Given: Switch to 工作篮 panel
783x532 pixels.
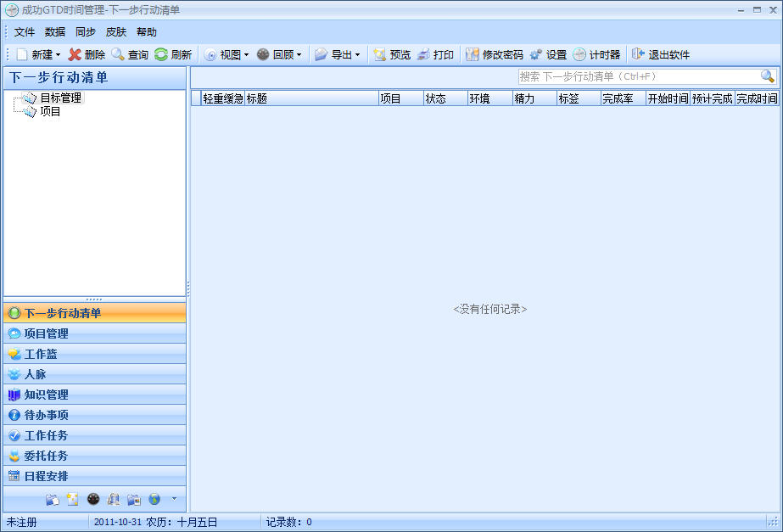Looking at the screenshot, I should click(95, 354).
